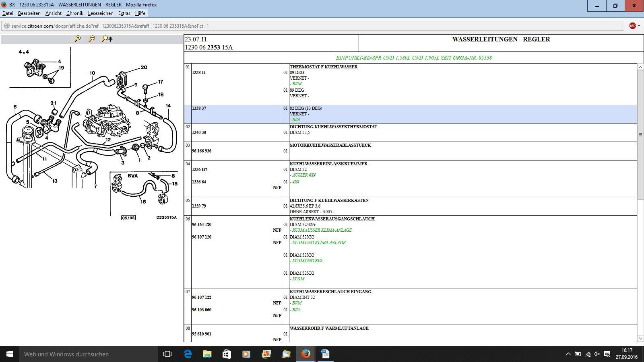Open the network tray icon
Viewport: 644px width, 362px height.
[x=588, y=354]
